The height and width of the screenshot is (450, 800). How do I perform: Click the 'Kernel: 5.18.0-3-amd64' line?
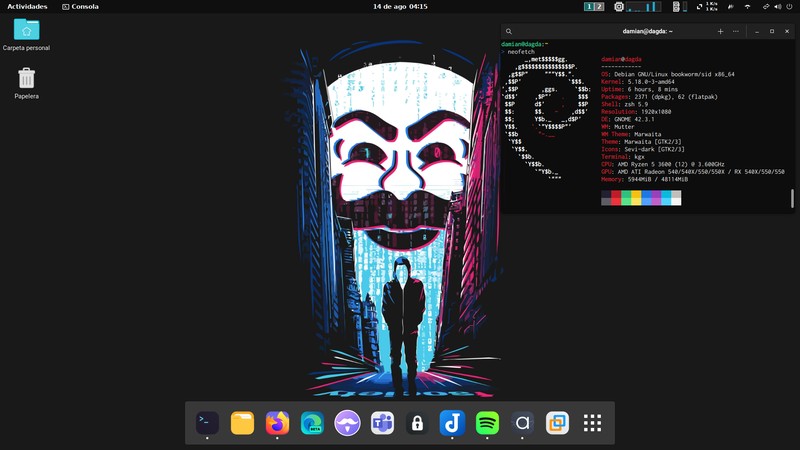tap(638, 82)
